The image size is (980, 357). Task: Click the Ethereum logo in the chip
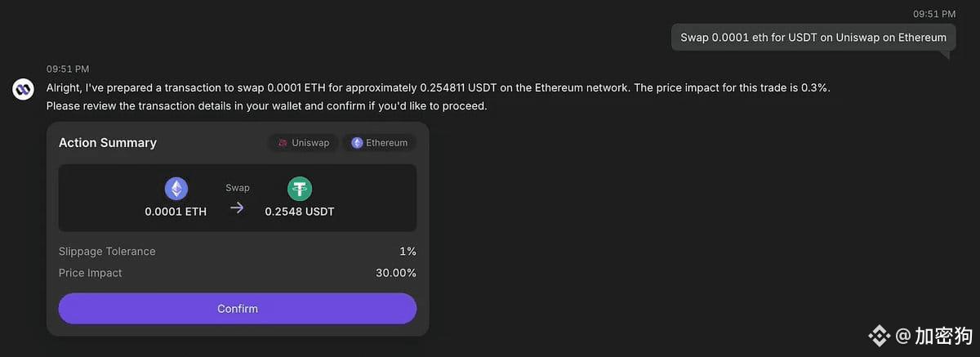coord(357,143)
